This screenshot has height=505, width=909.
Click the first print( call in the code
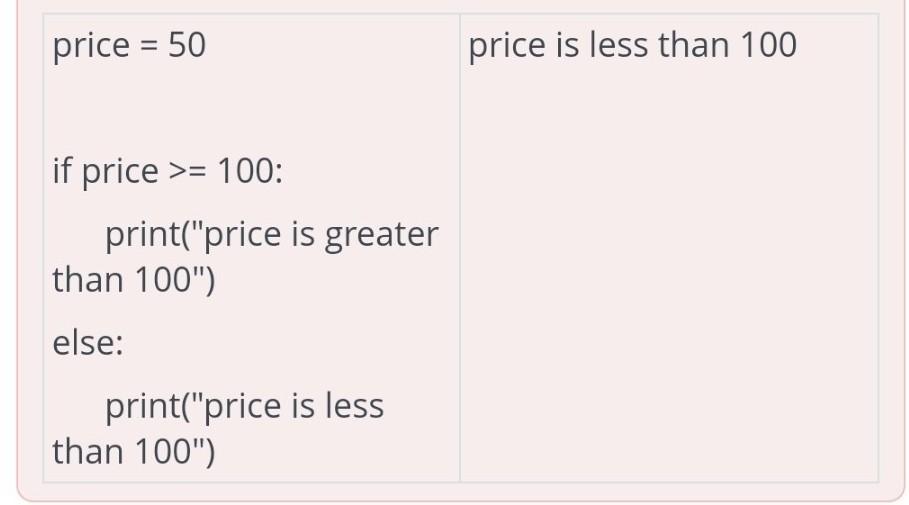[x=148, y=235]
